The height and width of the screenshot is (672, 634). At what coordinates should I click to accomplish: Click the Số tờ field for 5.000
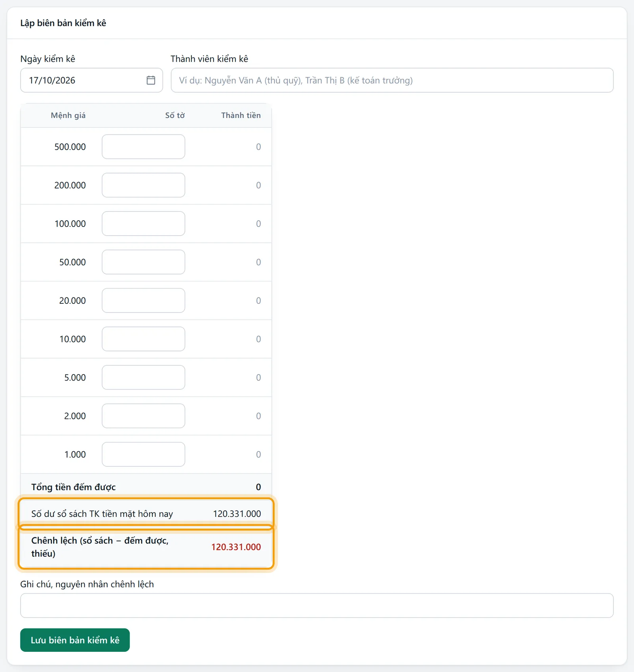coord(143,377)
